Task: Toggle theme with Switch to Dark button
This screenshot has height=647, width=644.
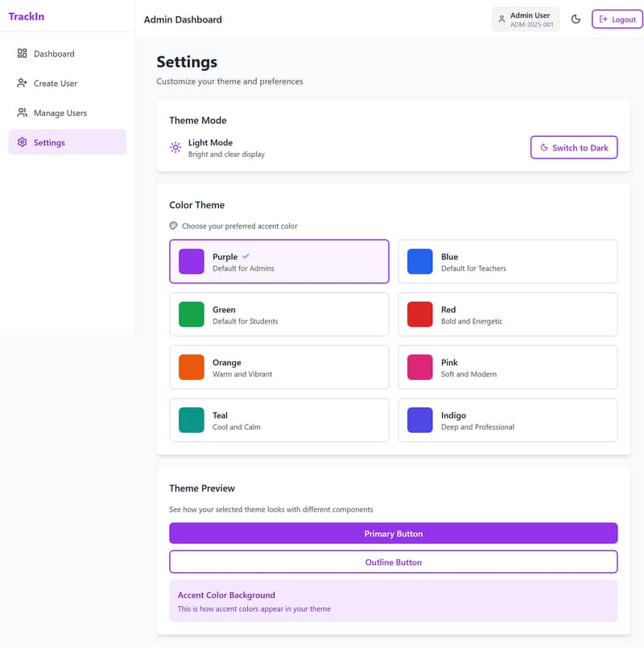Action: pyautogui.click(x=574, y=148)
